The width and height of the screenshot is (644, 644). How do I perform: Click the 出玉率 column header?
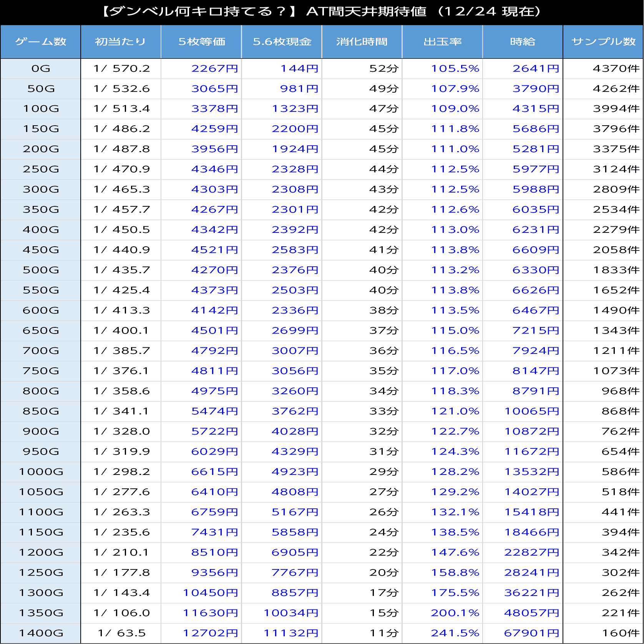[x=442, y=42]
